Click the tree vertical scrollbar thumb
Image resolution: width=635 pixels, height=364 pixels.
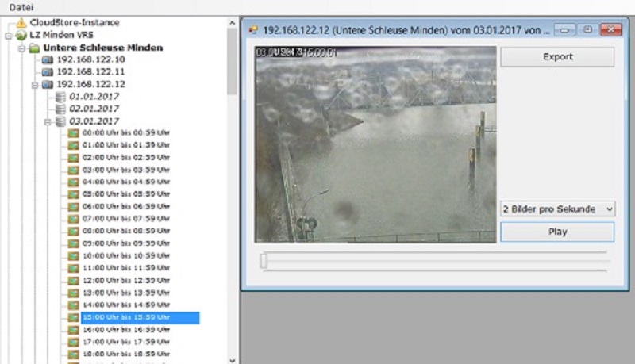click(x=232, y=62)
